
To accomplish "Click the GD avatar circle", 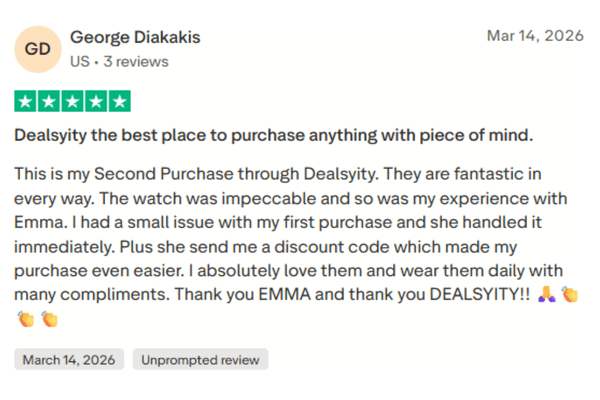I will tap(37, 49).
